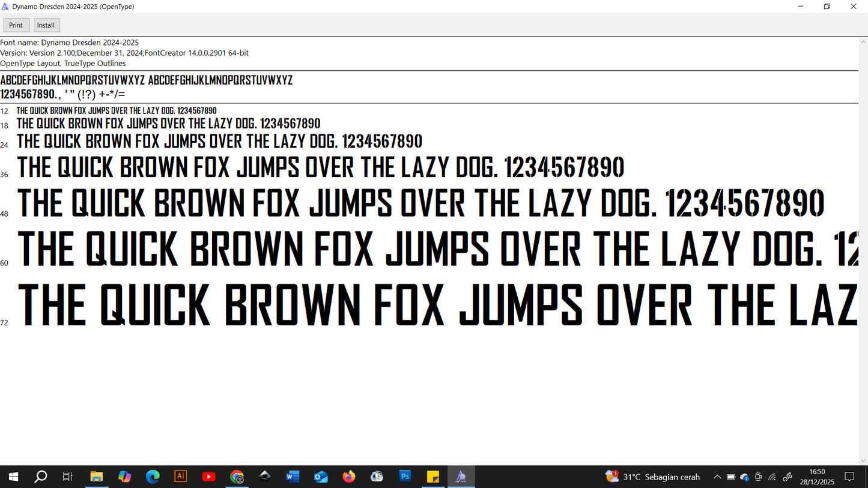Viewport: 868px width, 488px height.
Task: Switch to Google Chrome on the taskbar
Action: pos(237,477)
